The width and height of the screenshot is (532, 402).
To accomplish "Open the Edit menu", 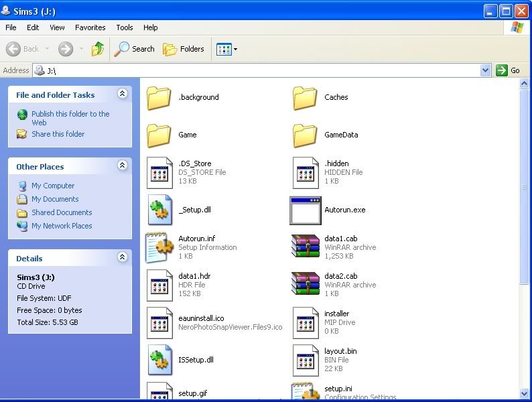I will pyautogui.click(x=33, y=27).
